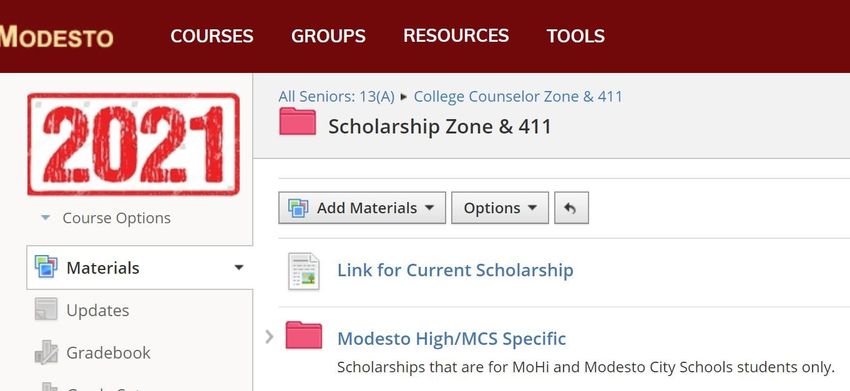Expand the Course Options triangle

pos(46,218)
